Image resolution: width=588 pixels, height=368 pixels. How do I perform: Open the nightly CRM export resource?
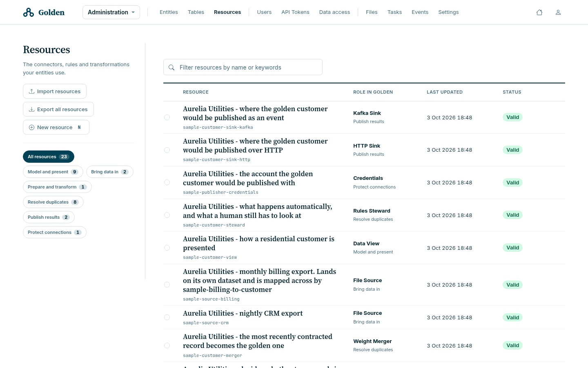pyautogui.click(x=243, y=313)
